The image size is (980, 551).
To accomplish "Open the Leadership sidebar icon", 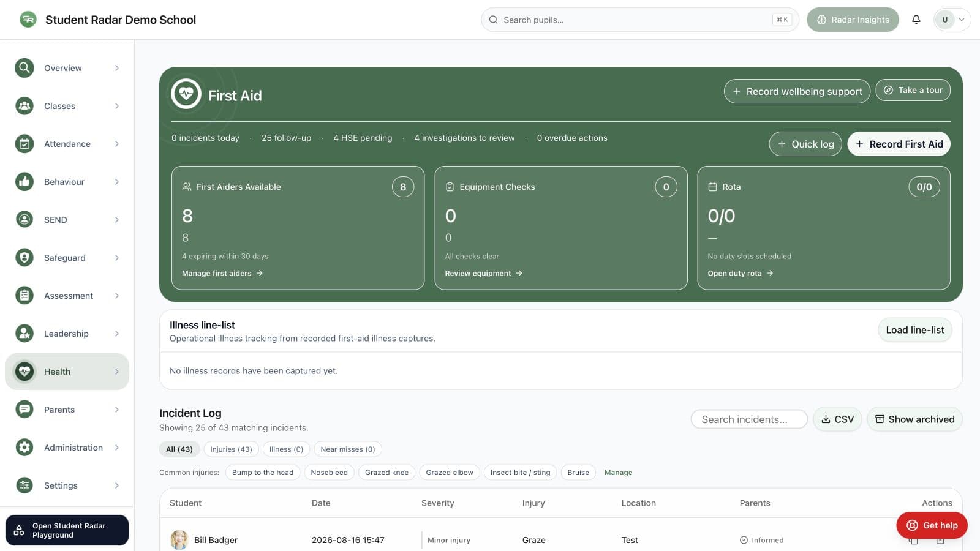I will point(24,334).
